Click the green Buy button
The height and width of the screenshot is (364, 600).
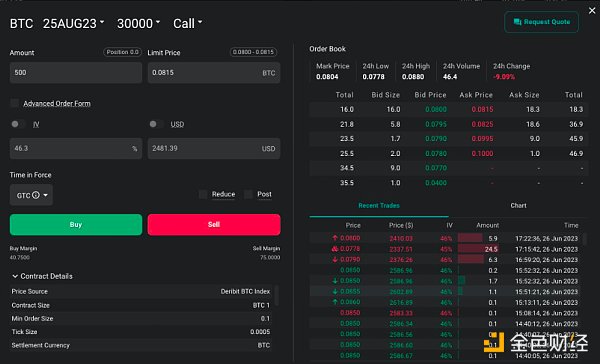coord(76,225)
